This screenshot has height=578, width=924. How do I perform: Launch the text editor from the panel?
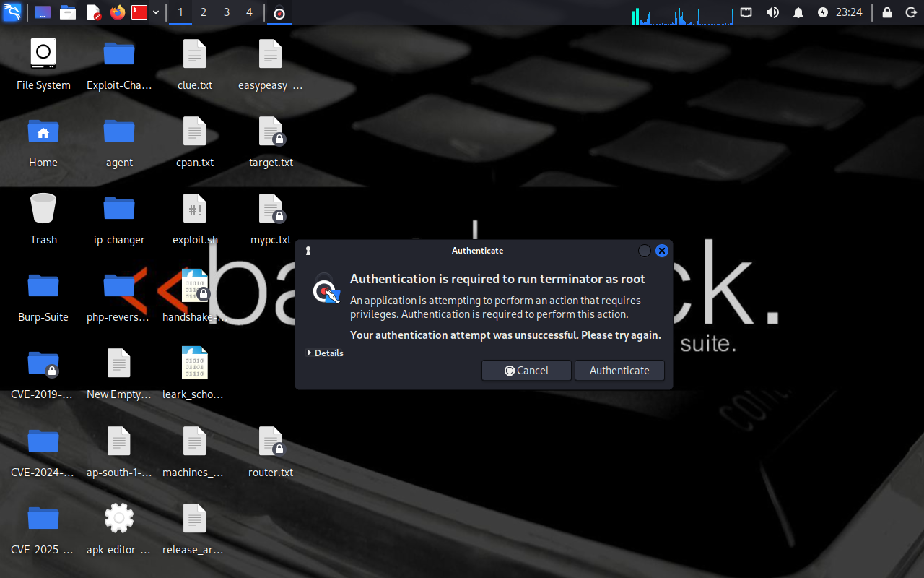[x=93, y=12]
